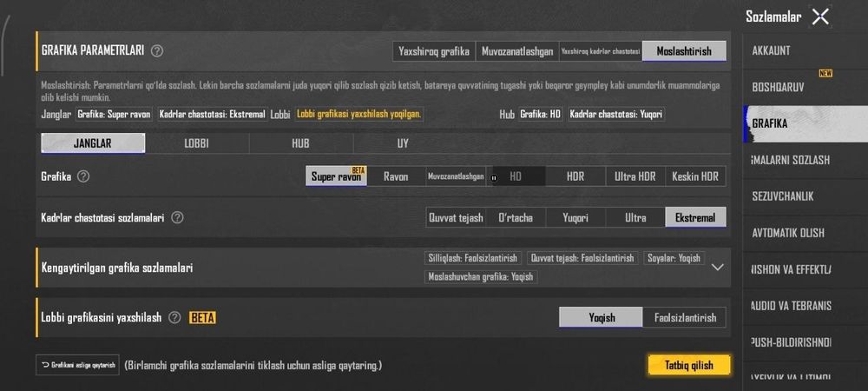This screenshot has width=868, height=391.
Task: Disable lobby graphics with Faolsizlantirish
Action: [x=685, y=318]
